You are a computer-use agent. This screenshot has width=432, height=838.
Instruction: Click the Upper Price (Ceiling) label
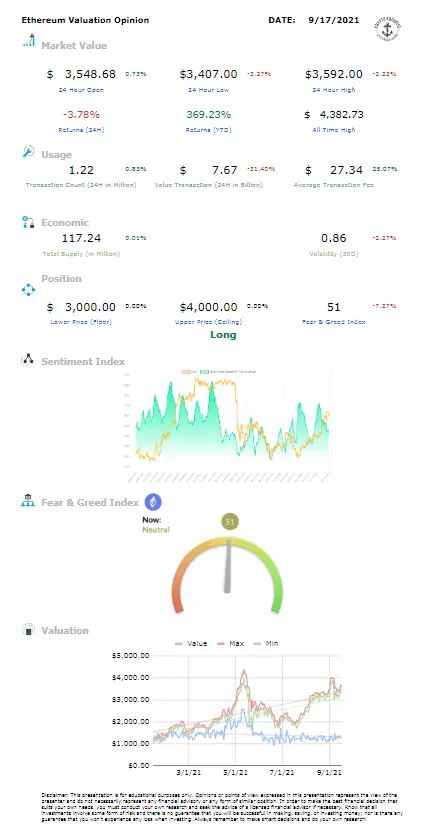(209, 322)
